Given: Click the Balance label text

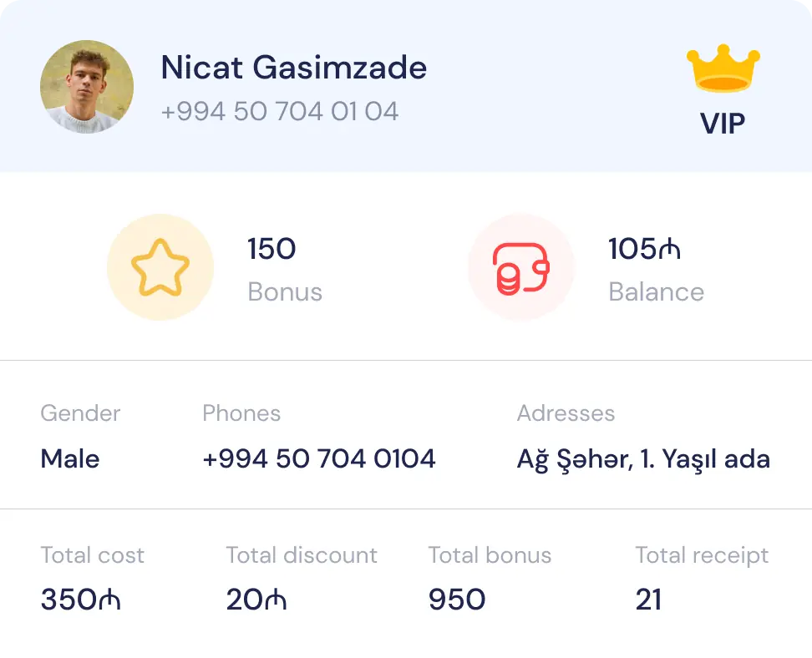Looking at the screenshot, I should (656, 291).
